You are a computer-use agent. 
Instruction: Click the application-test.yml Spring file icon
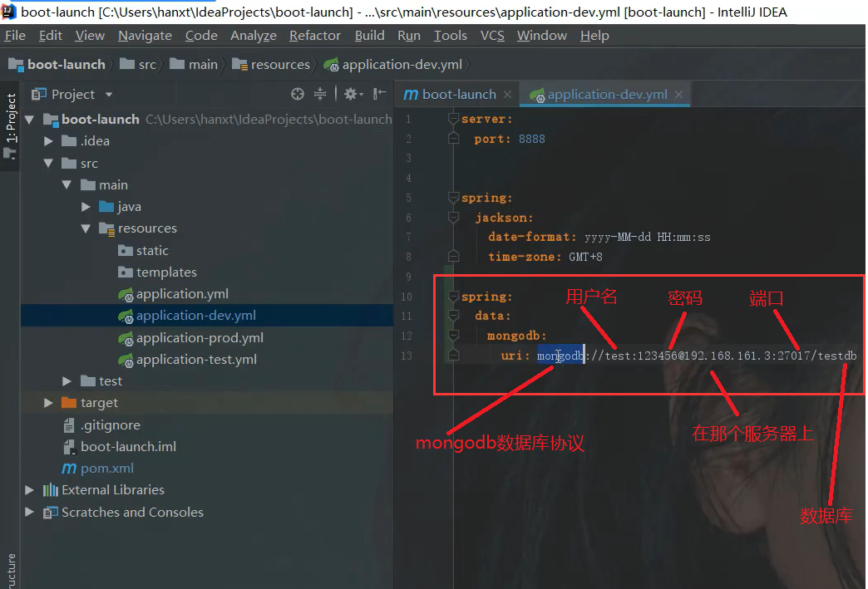click(126, 360)
